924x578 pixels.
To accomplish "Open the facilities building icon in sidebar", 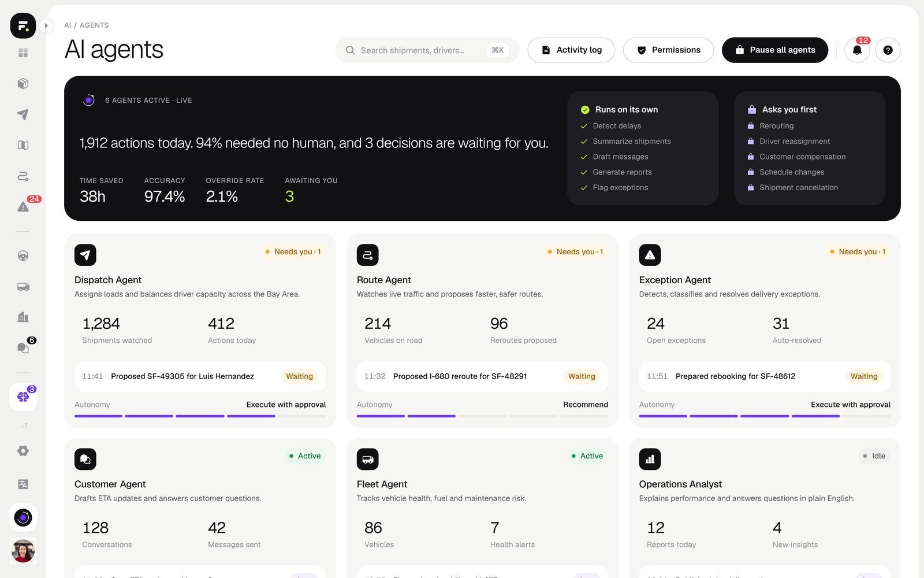I will tap(23, 317).
